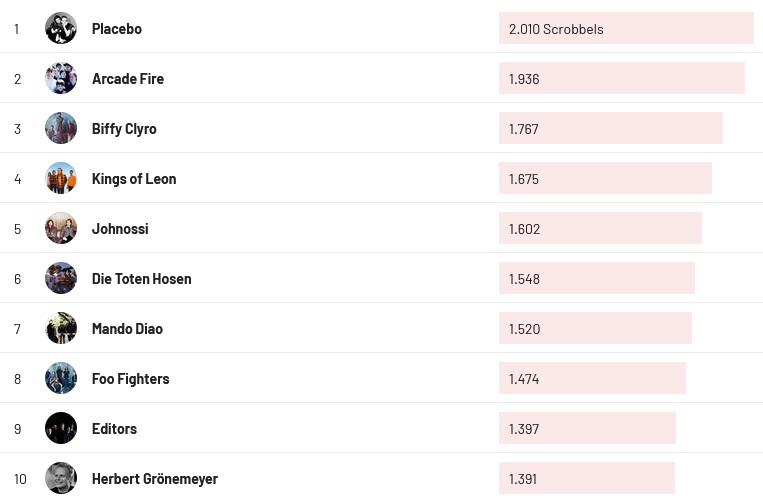763x500 pixels.
Task: Click the Die Toten Hosen name
Action: pyautogui.click(x=141, y=279)
